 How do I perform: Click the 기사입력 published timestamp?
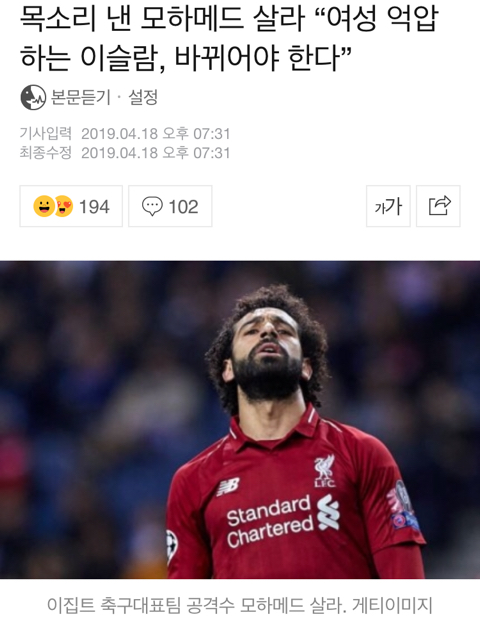pos(125,134)
